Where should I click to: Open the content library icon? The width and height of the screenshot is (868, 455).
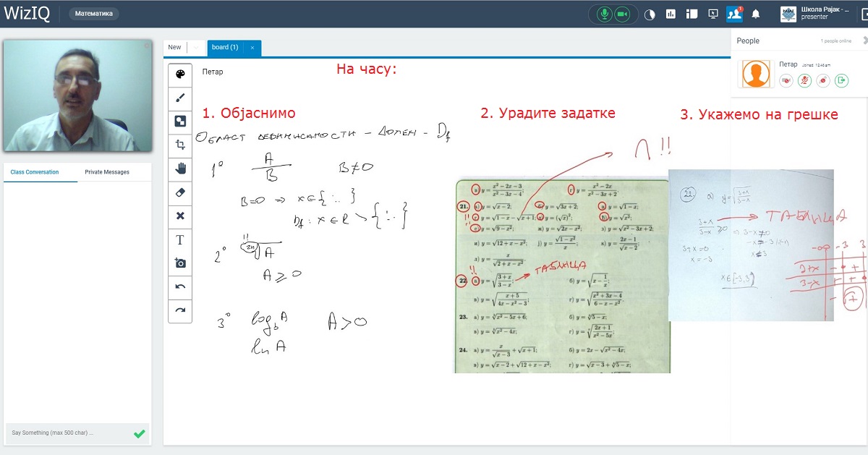[x=692, y=14]
